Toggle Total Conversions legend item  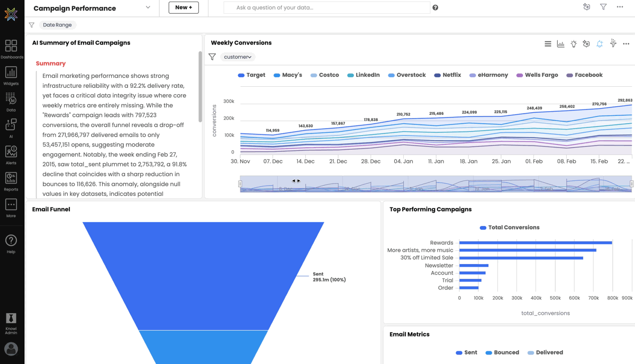509,228
